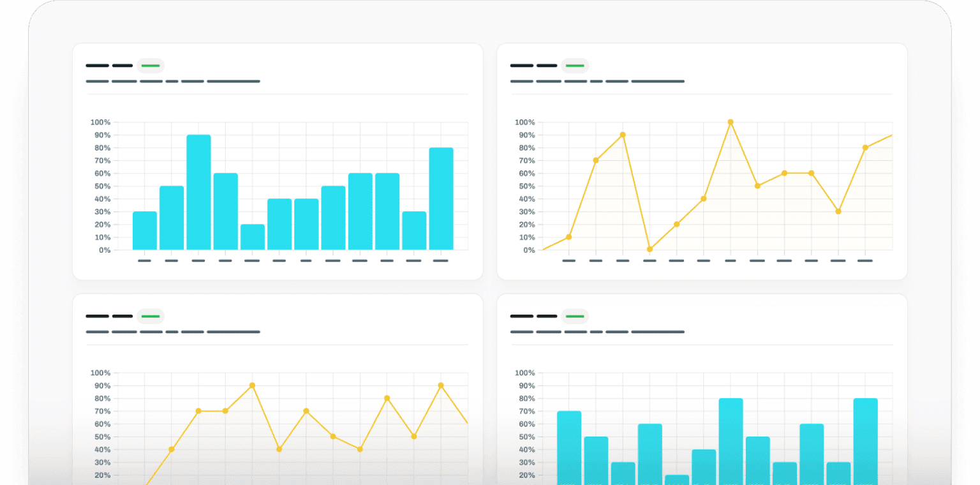Select the shortest 20% bar in top-left chart

pos(253,237)
